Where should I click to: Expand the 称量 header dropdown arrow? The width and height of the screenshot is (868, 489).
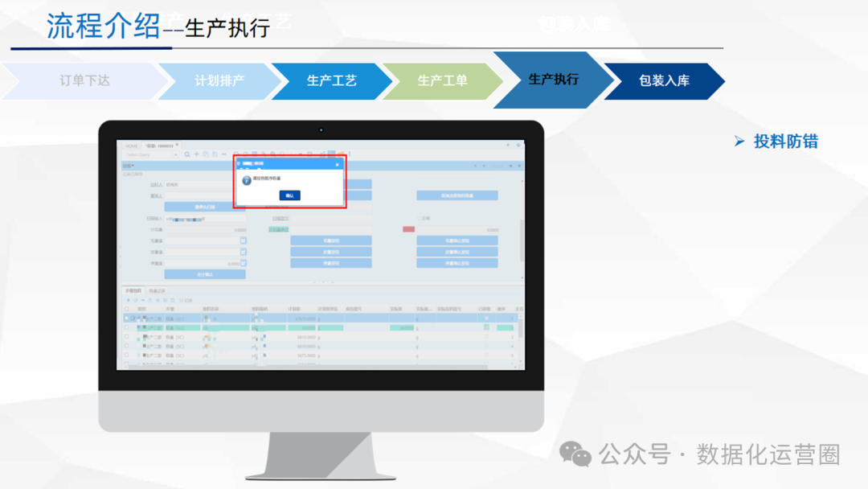(133, 166)
